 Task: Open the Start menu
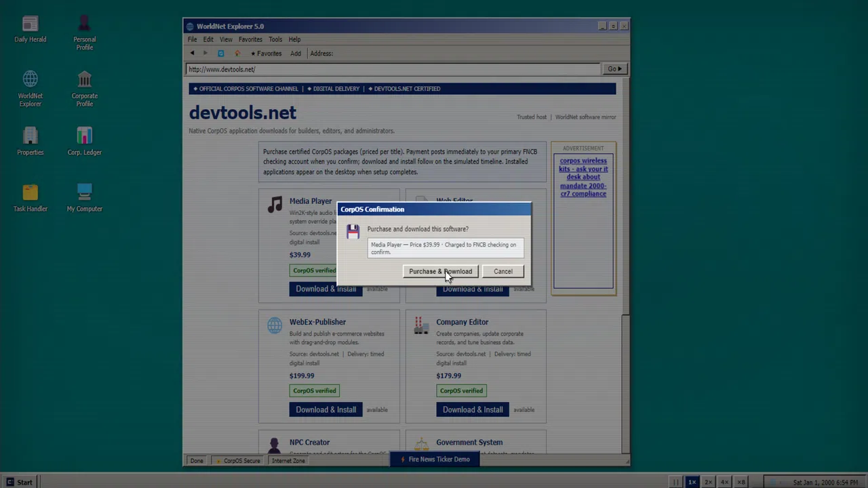20,482
